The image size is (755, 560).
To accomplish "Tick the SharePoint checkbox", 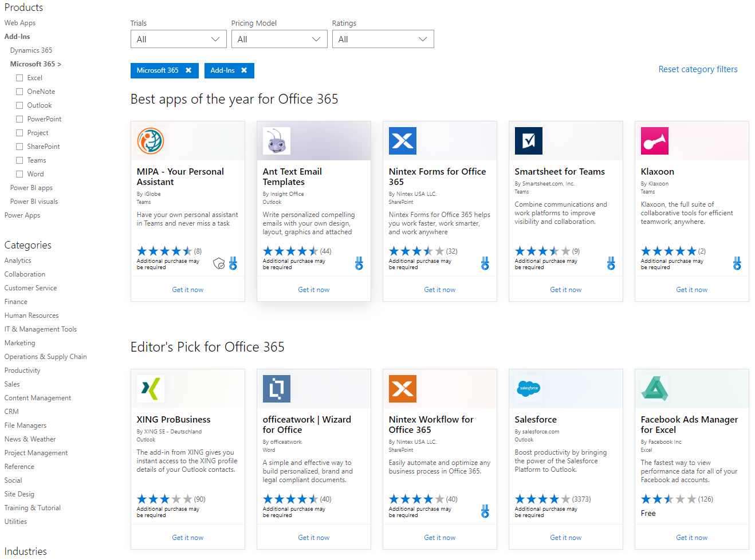I will pos(19,147).
